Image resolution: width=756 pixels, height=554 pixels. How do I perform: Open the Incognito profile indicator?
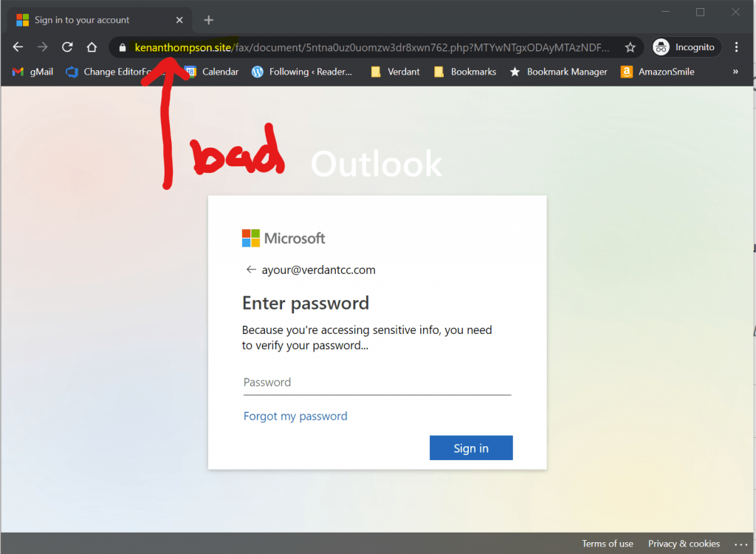[686, 47]
